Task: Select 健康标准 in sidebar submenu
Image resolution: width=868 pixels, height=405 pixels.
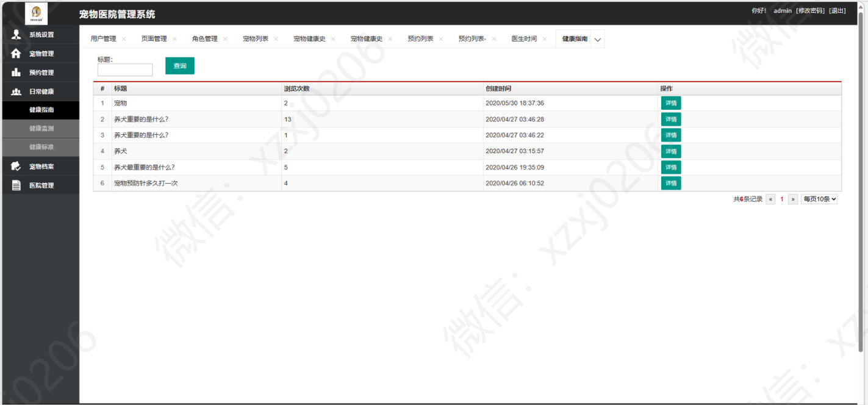Action: coord(40,148)
